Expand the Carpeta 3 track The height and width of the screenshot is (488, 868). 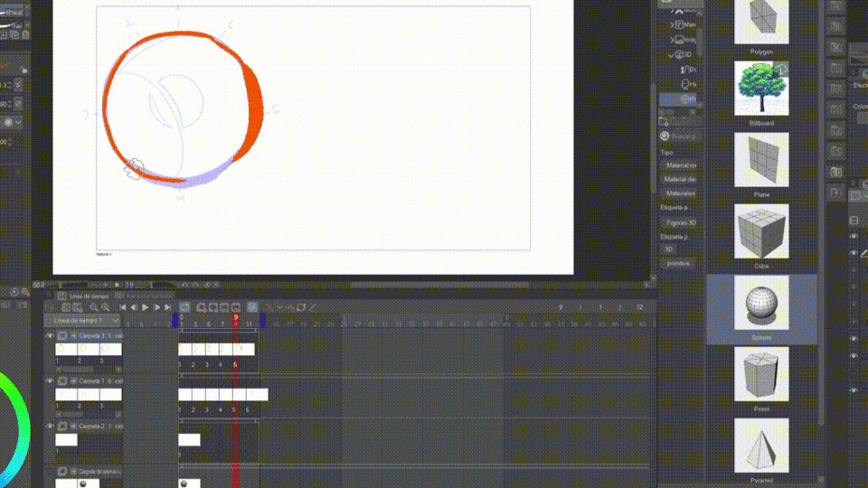[x=73, y=336]
